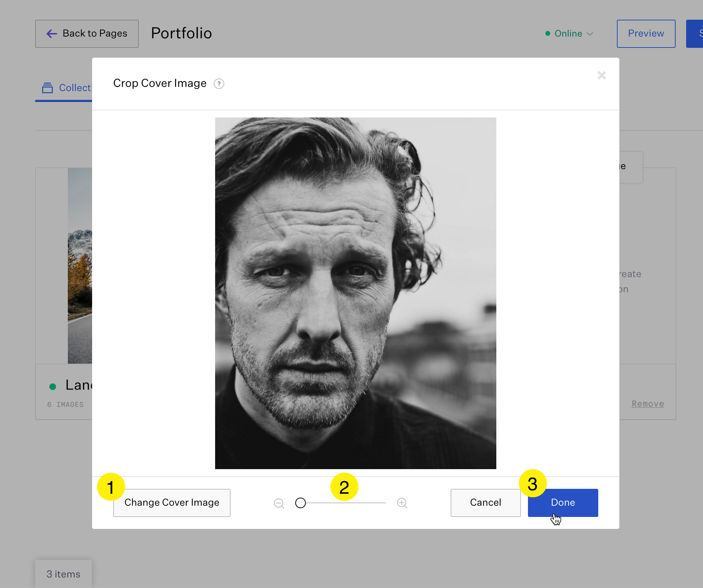This screenshot has width=703, height=588.
Task: Click Change Cover Image button
Action: 172,503
